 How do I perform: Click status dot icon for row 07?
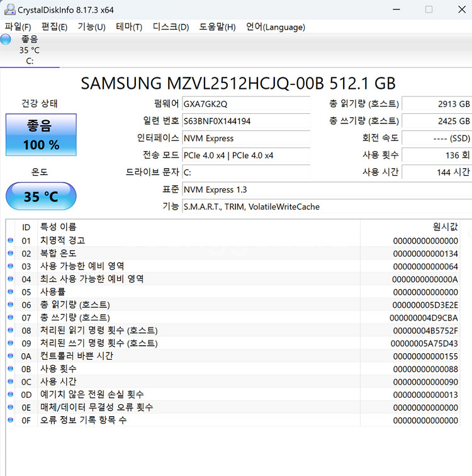(10, 317)
